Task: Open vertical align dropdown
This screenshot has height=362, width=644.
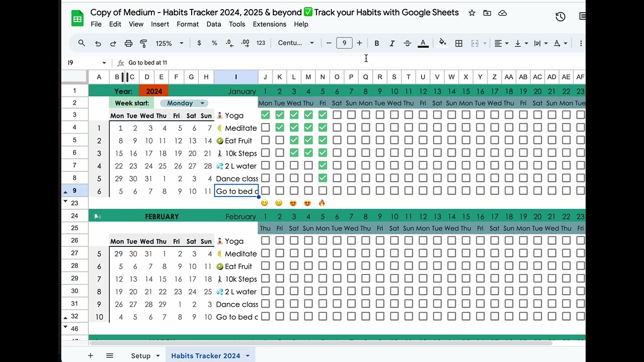Action: click(x=521, y=44)
